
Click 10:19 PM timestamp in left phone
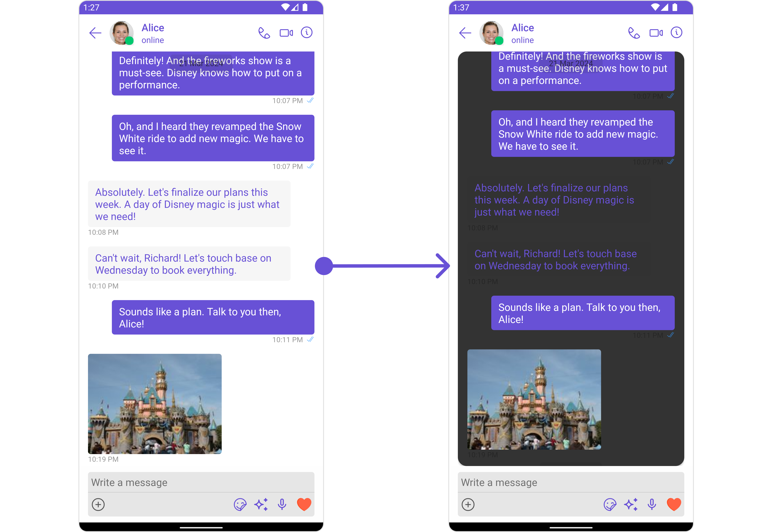tap(103, 459)
